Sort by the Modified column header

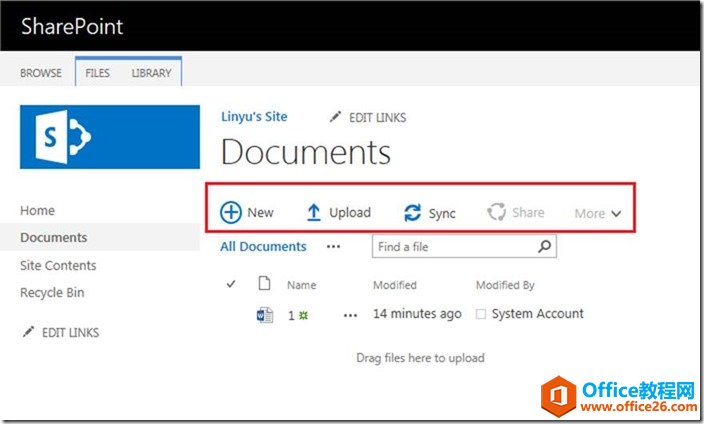[395, 285]
